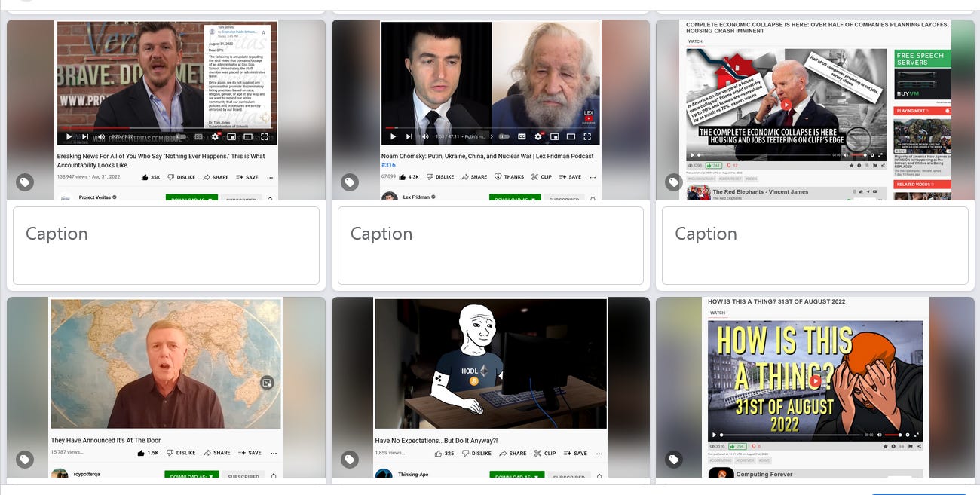Click info card icon on roypotterqa video
The height and width of the screenshot is (495, 980).
[x=267, y=383]
